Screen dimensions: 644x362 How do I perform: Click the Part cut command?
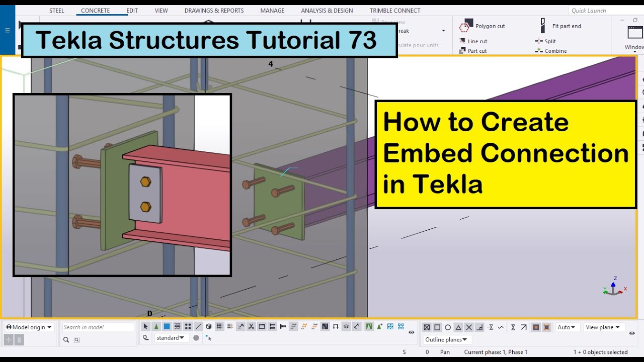point(473,51)
